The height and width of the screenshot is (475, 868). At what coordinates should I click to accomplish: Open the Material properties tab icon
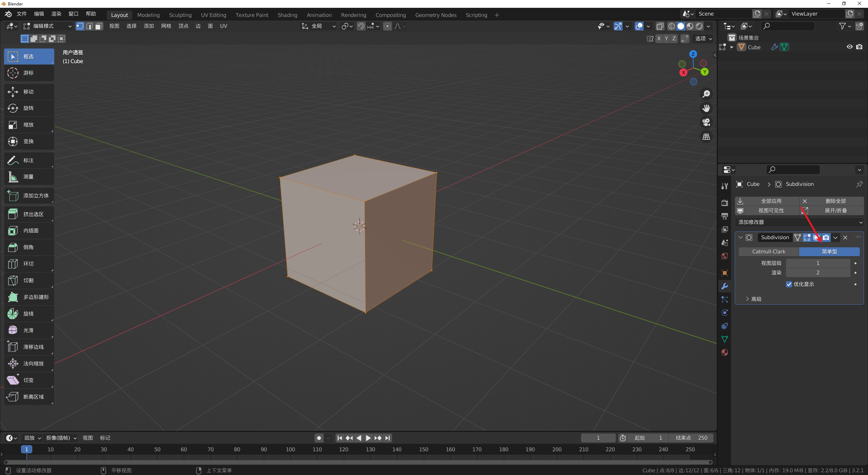[x=725, y=353]
